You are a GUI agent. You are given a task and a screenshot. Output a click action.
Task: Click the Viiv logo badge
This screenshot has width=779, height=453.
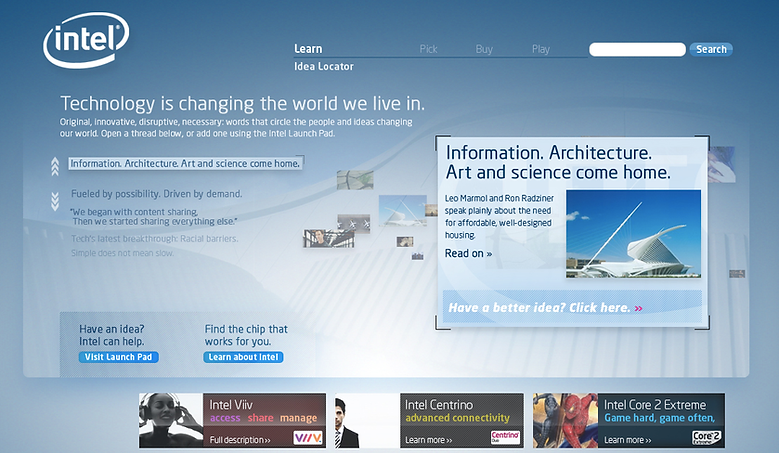[308, 438]
